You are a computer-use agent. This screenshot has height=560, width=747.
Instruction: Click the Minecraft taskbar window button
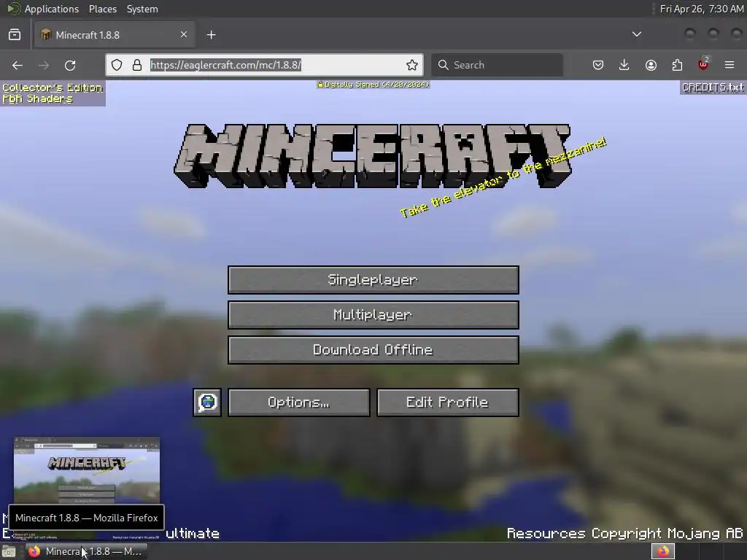[x=86, y=551]
